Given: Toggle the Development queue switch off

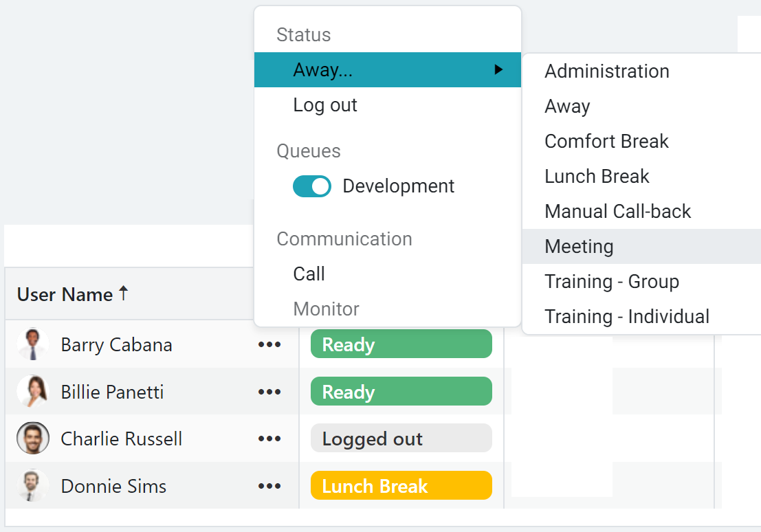Looking at the screenshot, I should coord(312,186).
